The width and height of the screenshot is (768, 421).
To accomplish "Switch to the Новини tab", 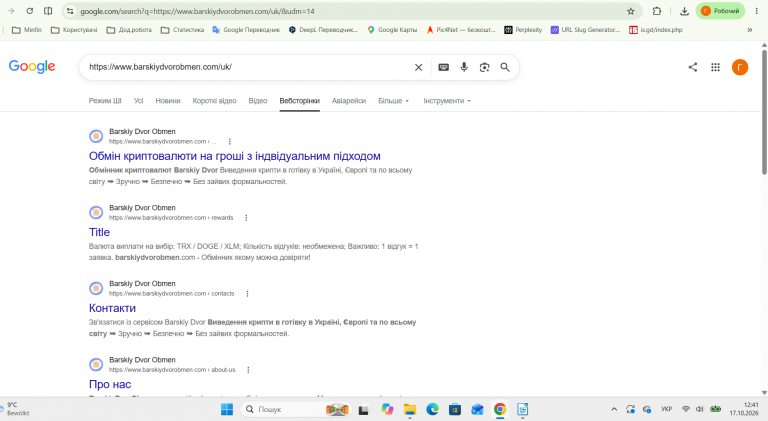I will pos(168,101).
